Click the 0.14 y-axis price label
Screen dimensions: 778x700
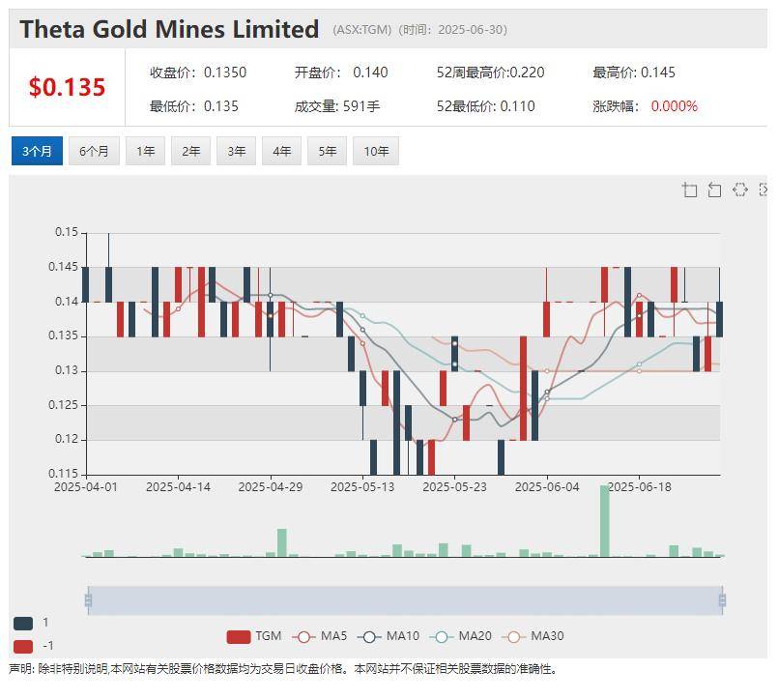[x=67, y=302]
